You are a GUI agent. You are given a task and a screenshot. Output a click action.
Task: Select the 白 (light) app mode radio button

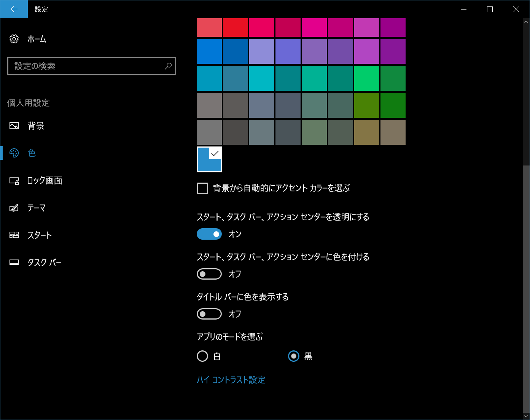point(202,356)
